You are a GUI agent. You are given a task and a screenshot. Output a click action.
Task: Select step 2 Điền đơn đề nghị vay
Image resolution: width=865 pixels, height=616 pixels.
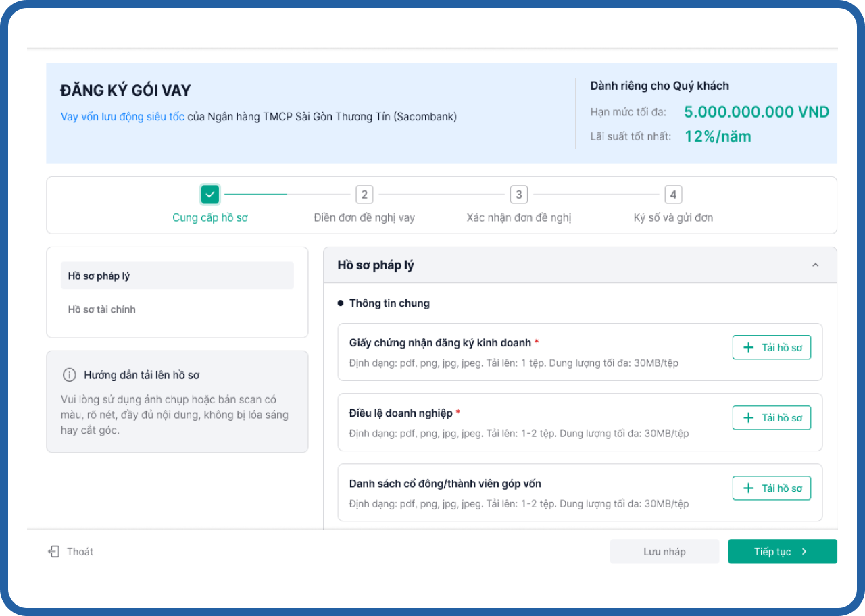364,195
